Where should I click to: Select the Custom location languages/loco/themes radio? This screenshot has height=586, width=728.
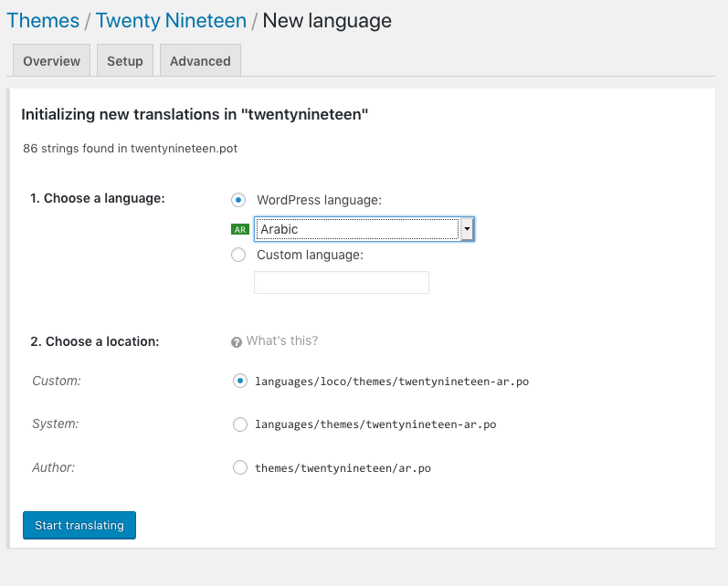coord(239,381)
